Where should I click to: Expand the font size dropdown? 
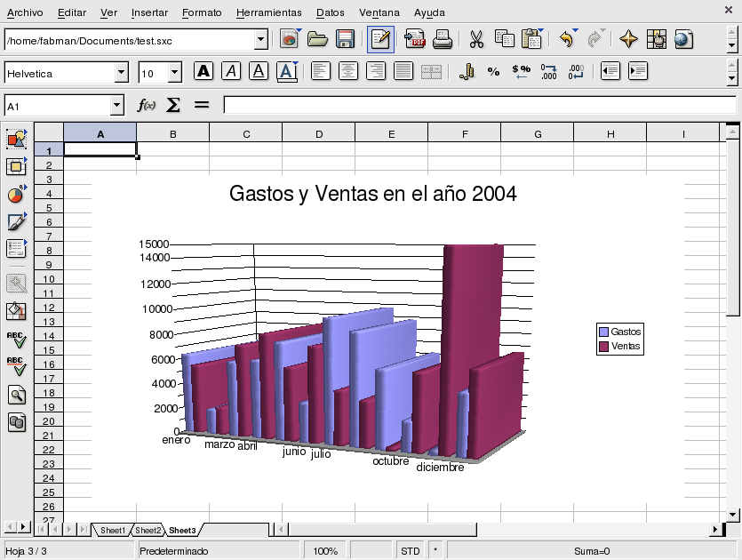(x=175, y=73)
